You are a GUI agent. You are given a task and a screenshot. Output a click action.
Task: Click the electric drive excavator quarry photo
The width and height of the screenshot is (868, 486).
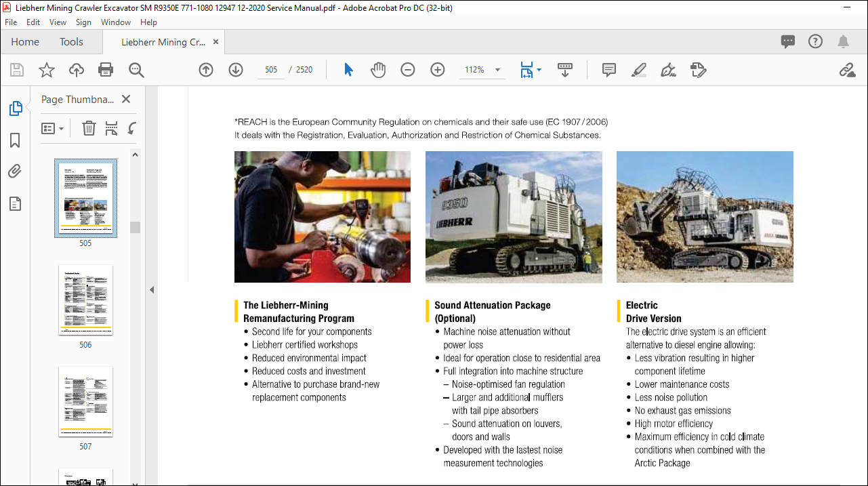point(705,217)
